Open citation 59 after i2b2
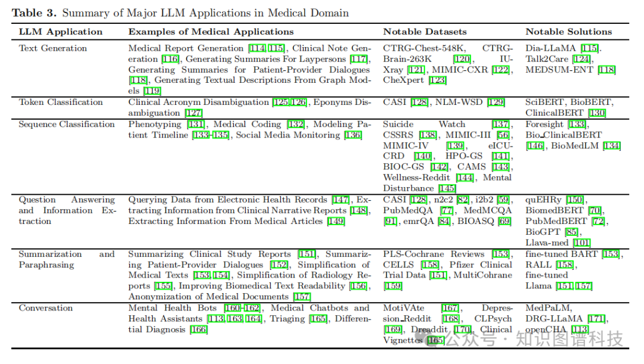 click(503, 200)
